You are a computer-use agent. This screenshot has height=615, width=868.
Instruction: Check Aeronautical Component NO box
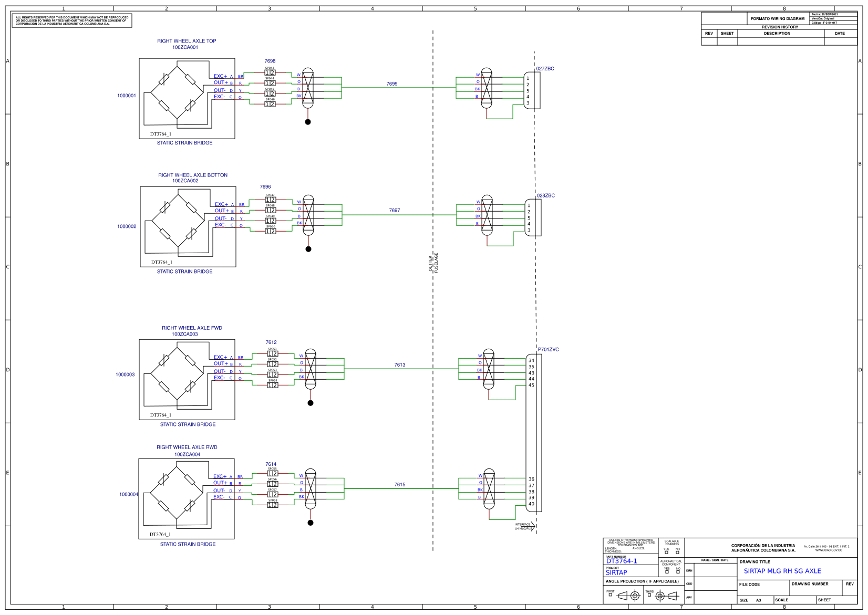pos(678,572)
